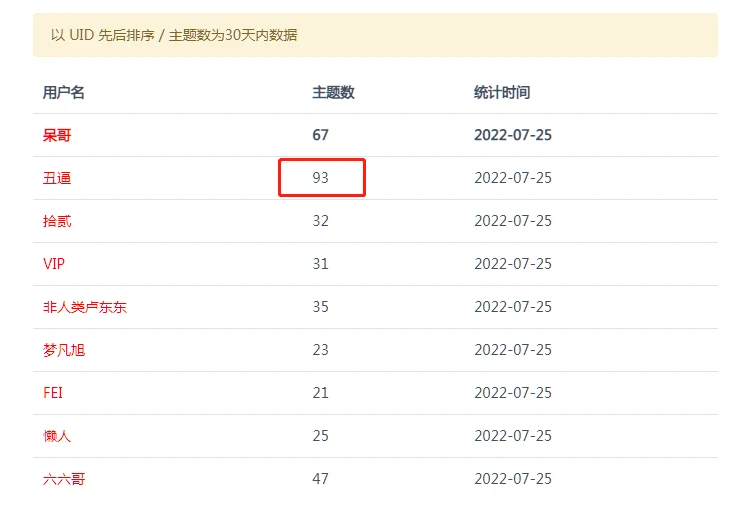Open the 六六哥 profile link
This screenshot has width=750, height=526.
click(64, 479)
